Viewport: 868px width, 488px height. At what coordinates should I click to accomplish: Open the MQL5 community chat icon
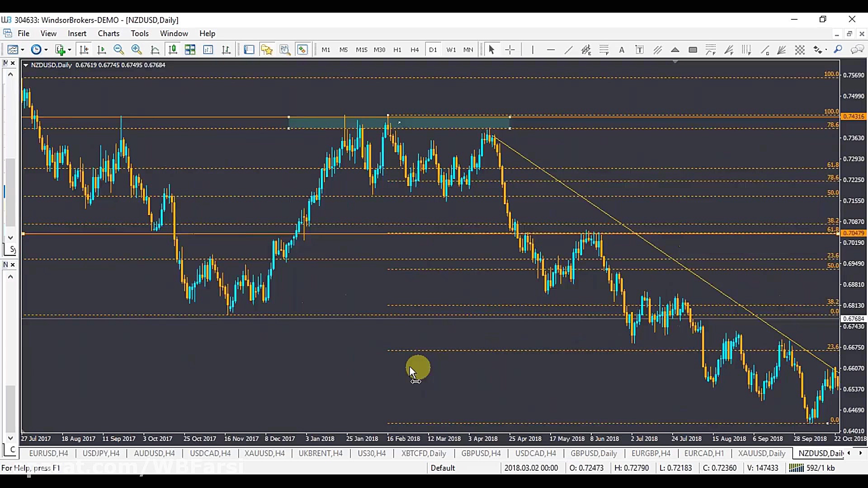[x=857, y=50]
